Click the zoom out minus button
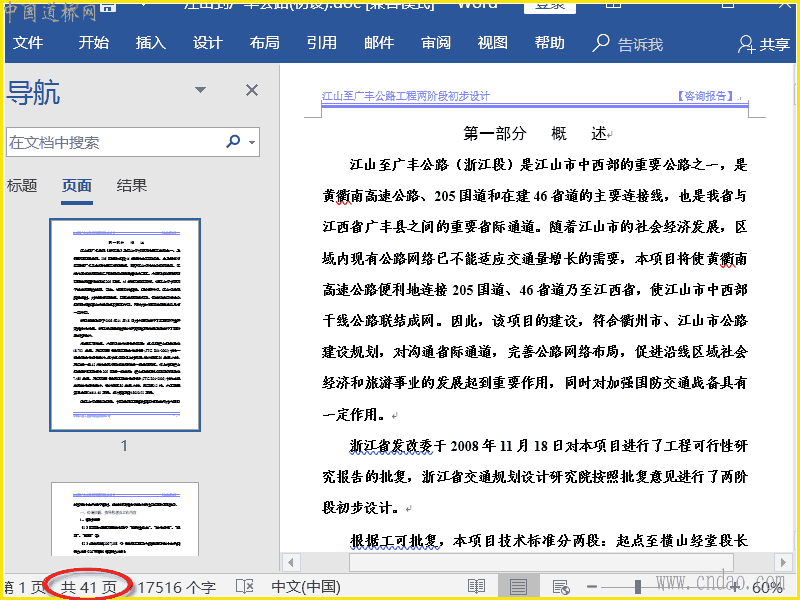The height and width of the screenshot is (600, 800). pos(592,587)
